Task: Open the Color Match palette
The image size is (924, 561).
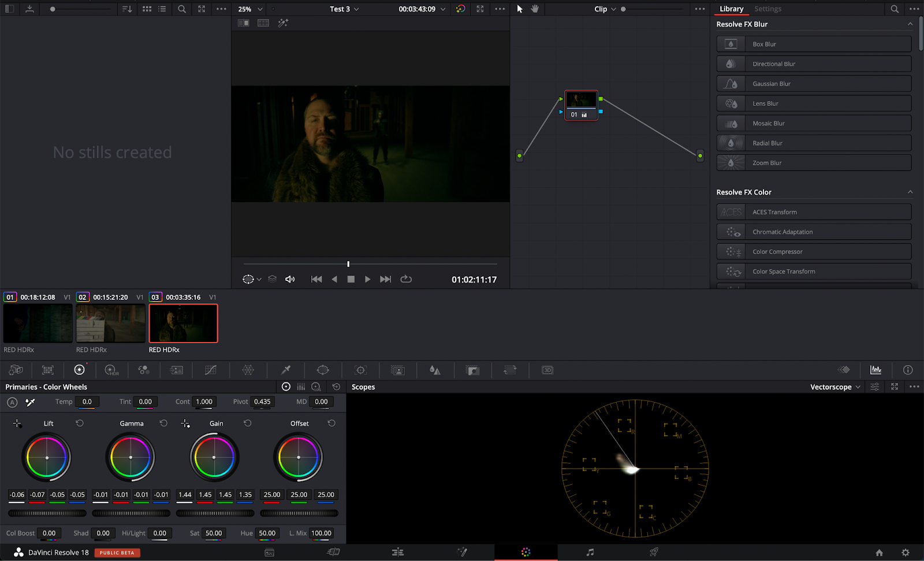Action: pos(48,370)
